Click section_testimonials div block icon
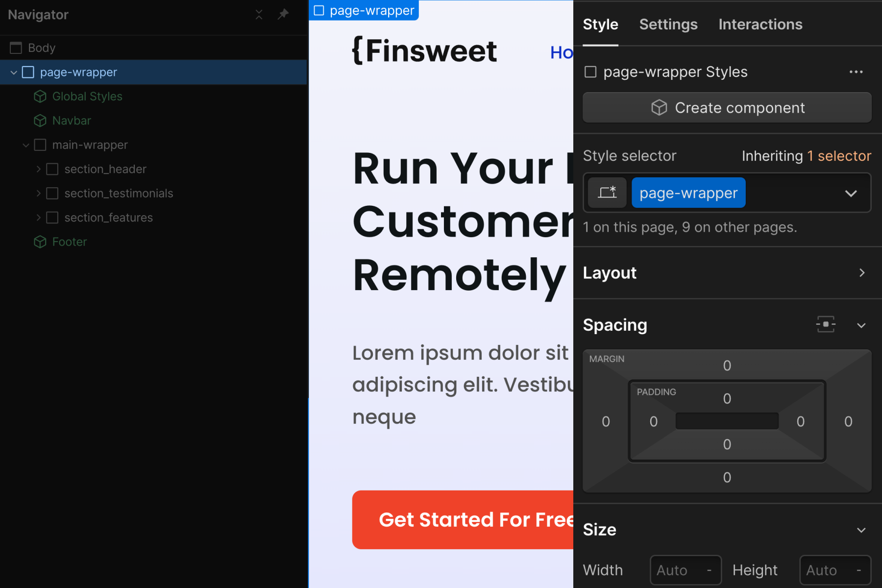Image resolution: width=882 pixels, height=588 pixels. [52, 193]
